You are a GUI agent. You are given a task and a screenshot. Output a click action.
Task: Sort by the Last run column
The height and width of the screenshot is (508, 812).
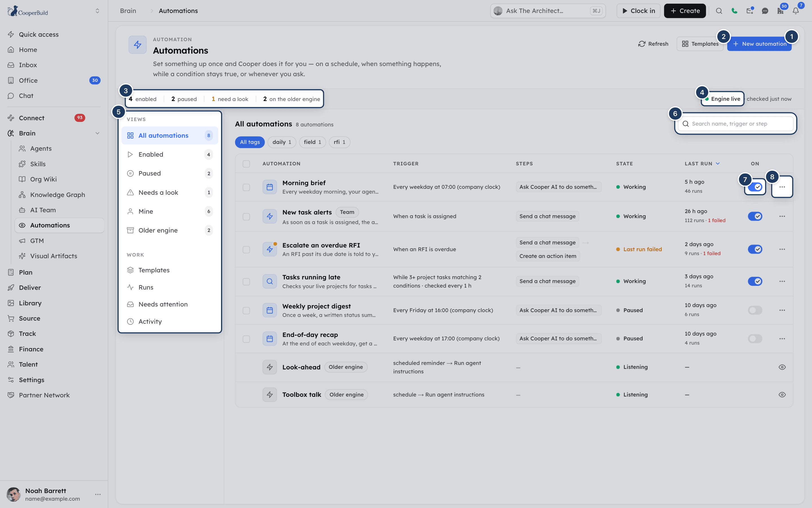coord(702,164)
